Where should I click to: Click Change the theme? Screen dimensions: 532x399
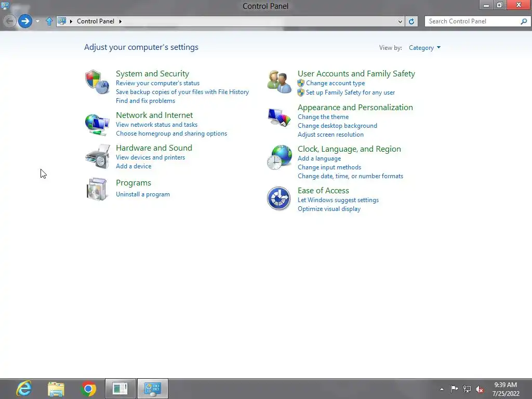[x=323, y=117]
